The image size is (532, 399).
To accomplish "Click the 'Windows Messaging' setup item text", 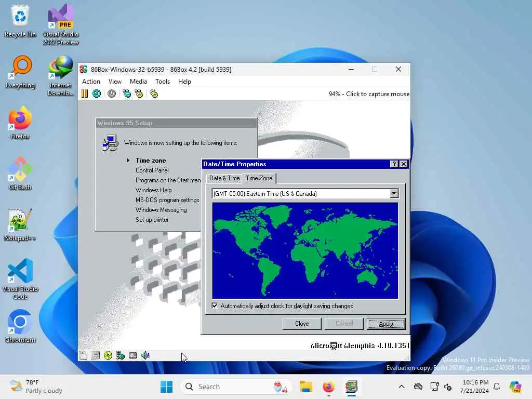I will (161, 210).
